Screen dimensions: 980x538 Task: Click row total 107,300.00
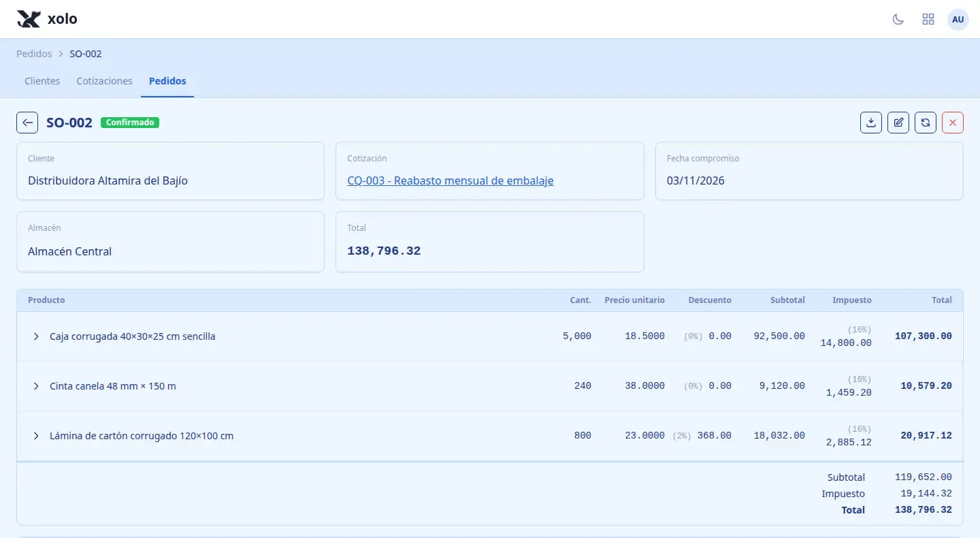coord(924,336)
